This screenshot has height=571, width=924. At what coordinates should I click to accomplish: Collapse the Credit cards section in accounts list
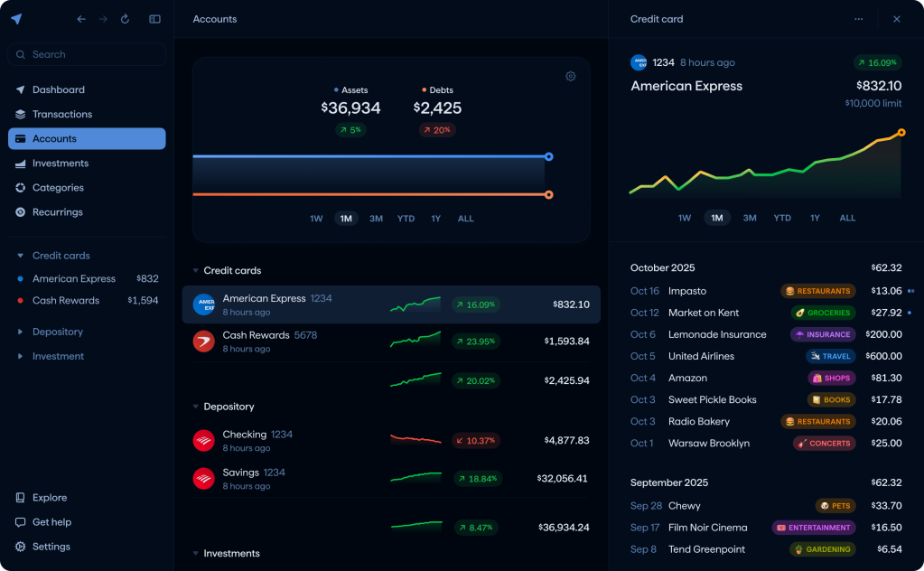[x=196, y=270]
